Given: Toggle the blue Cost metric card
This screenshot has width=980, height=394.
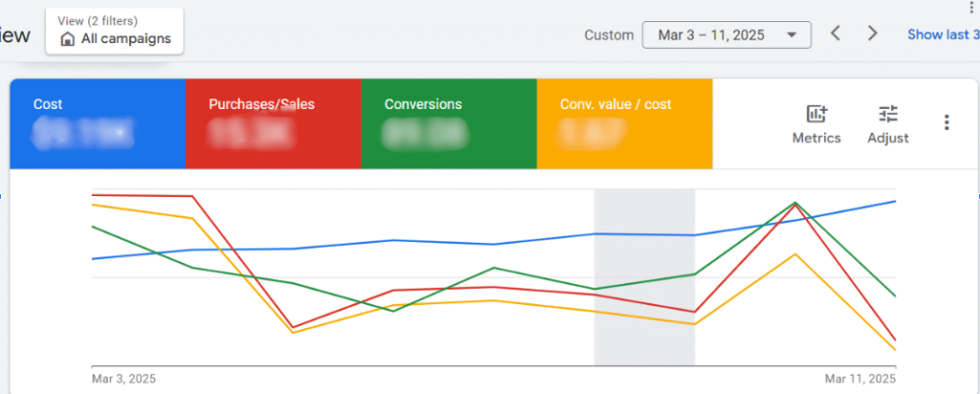Looking at the screenshot, I should click(x=97, y=123).
